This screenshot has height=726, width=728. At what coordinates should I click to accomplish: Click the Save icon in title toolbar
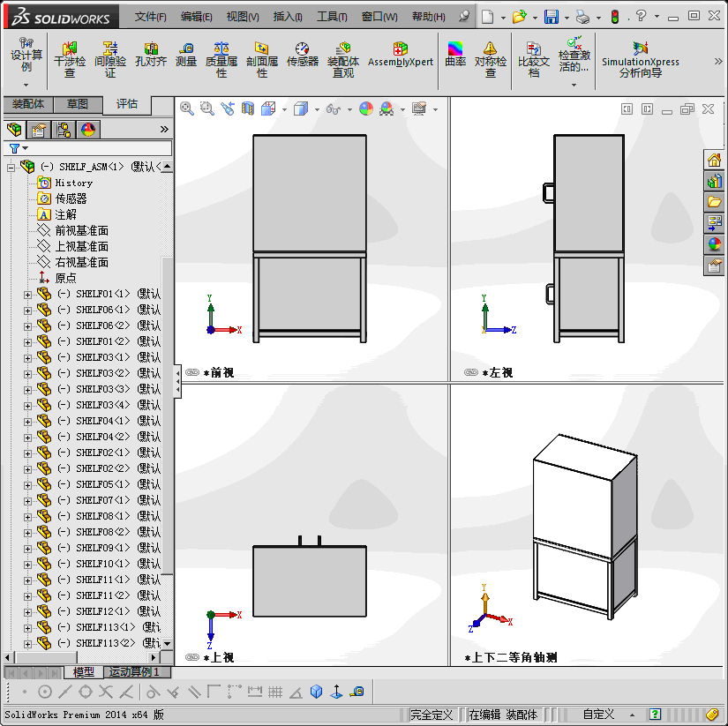click(x=552, y=17)
